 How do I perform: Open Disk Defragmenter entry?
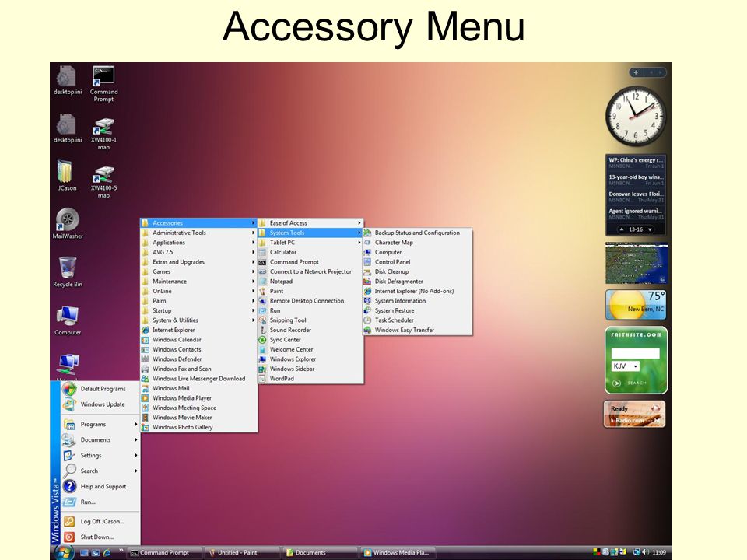(417, 282)
